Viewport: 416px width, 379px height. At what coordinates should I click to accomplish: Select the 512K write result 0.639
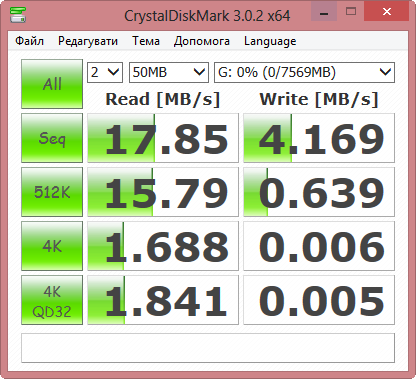(x=319, y=192)
